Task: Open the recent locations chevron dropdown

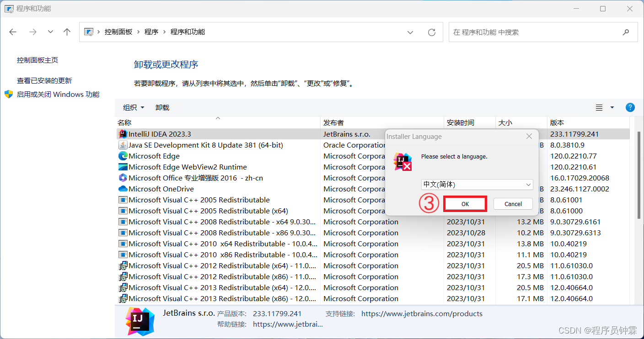Action: point(50,32)
